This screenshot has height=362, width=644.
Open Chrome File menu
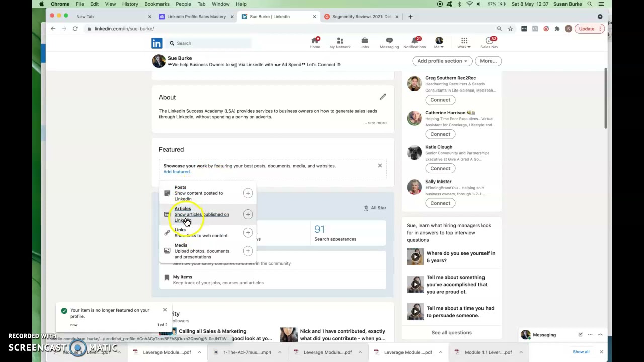[x=79, y=4]
